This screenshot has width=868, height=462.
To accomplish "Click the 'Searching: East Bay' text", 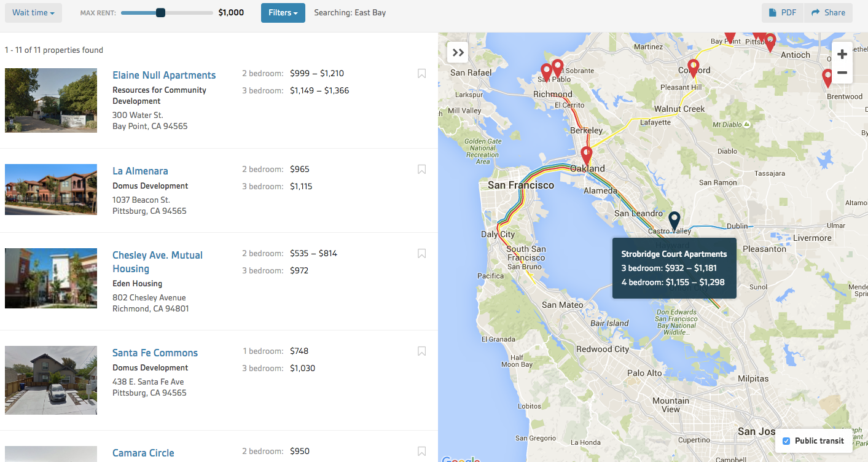I will click(350, 13).
